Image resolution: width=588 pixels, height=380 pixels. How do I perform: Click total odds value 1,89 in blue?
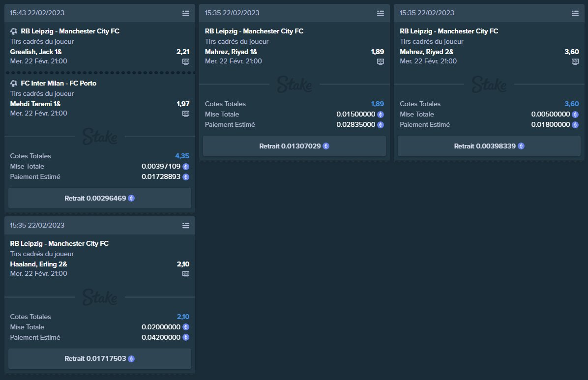377,104
